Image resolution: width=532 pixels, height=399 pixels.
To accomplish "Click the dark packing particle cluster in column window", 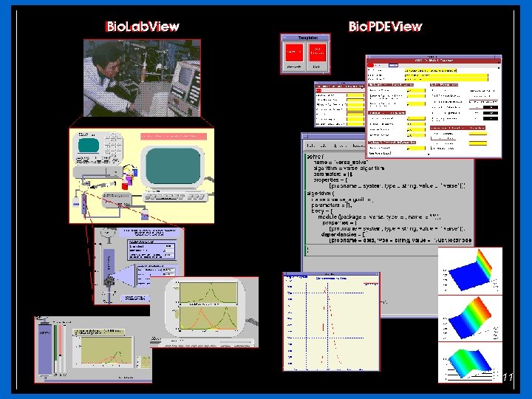I will pos(109,281).
